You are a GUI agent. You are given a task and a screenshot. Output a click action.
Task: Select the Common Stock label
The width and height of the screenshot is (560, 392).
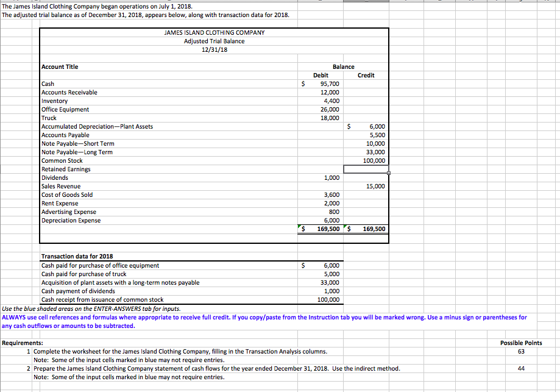pos(62,161)
